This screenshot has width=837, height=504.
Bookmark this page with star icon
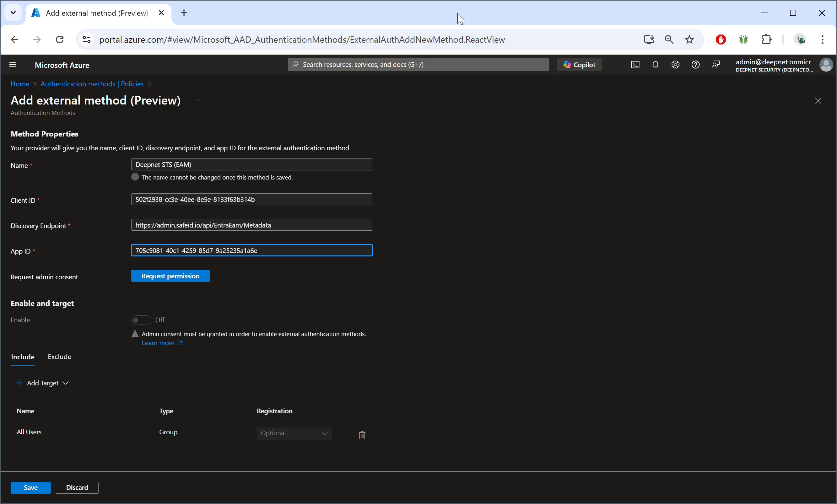[x=689, y=40]
